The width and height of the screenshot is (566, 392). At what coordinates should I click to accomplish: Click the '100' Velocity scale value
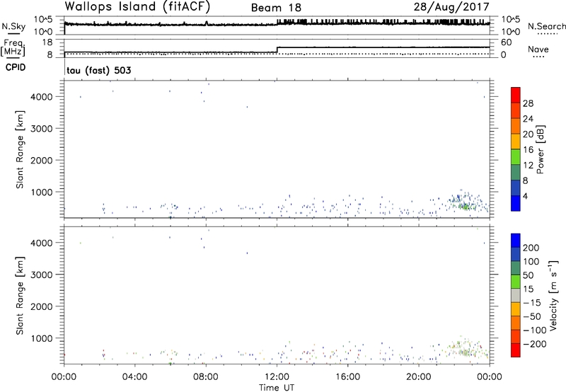point(531,262)
